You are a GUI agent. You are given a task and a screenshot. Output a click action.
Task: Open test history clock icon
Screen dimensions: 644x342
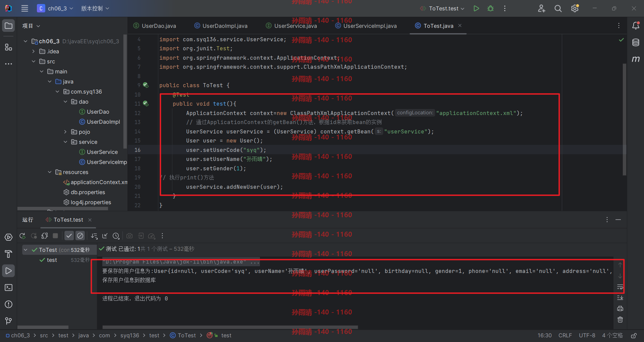click(116, 236)
